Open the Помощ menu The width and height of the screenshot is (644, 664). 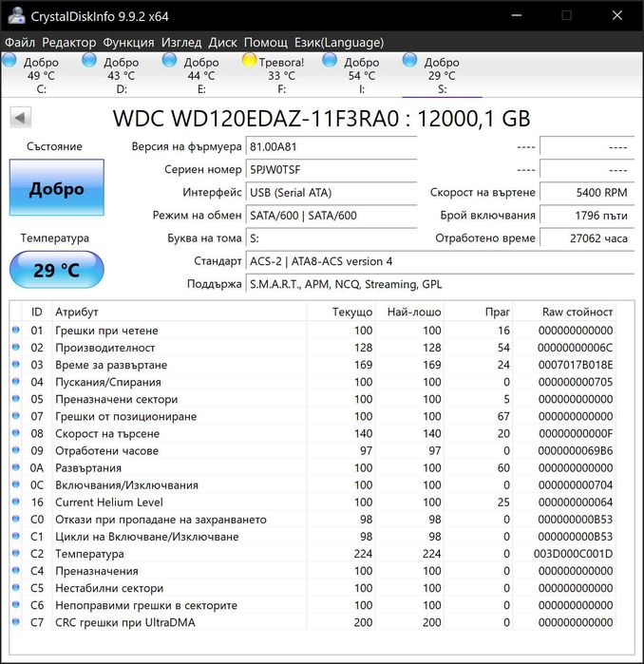265,43
